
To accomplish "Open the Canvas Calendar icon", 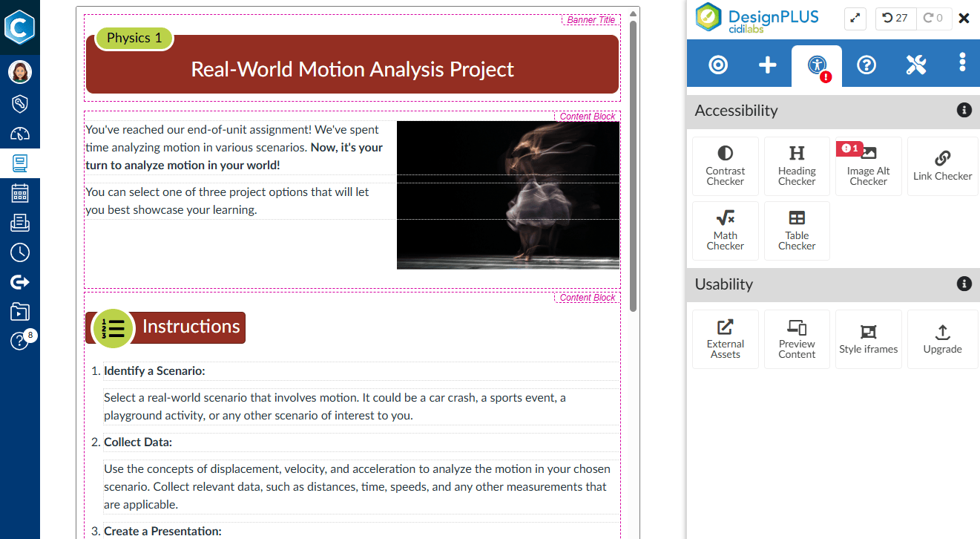I will [20, 193].
